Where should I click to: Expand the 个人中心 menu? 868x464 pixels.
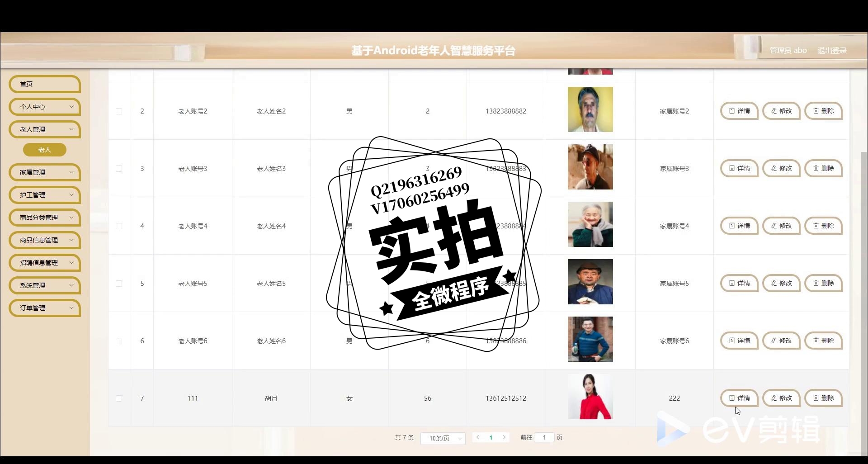(44, 107)
